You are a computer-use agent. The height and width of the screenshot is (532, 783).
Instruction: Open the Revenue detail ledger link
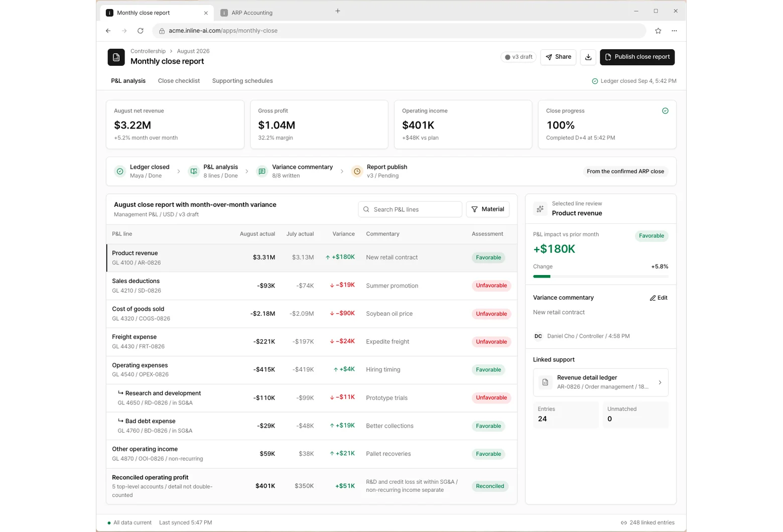pyautogui.click(x=600, y=382)
